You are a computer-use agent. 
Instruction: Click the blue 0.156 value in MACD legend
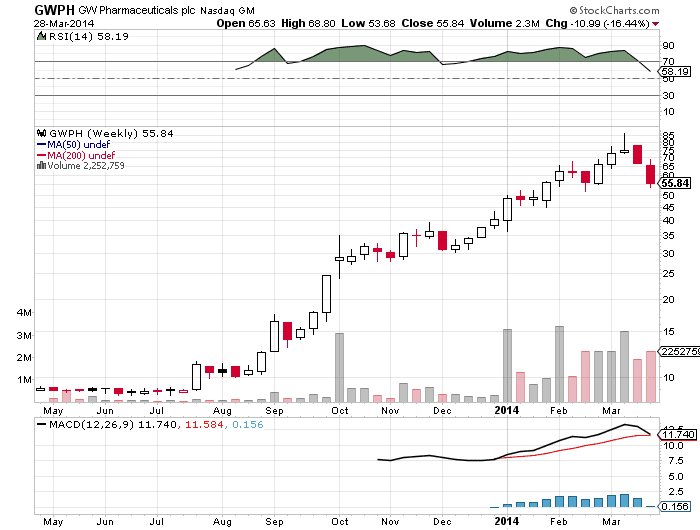(248, 424)
